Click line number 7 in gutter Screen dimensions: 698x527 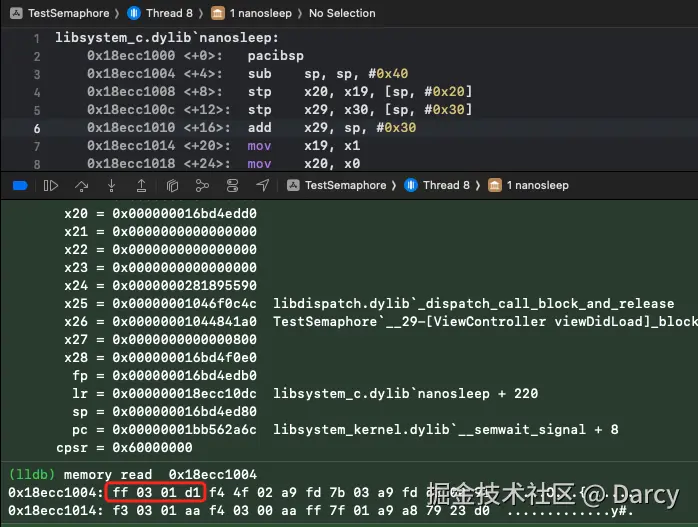[x=37, y=146]
